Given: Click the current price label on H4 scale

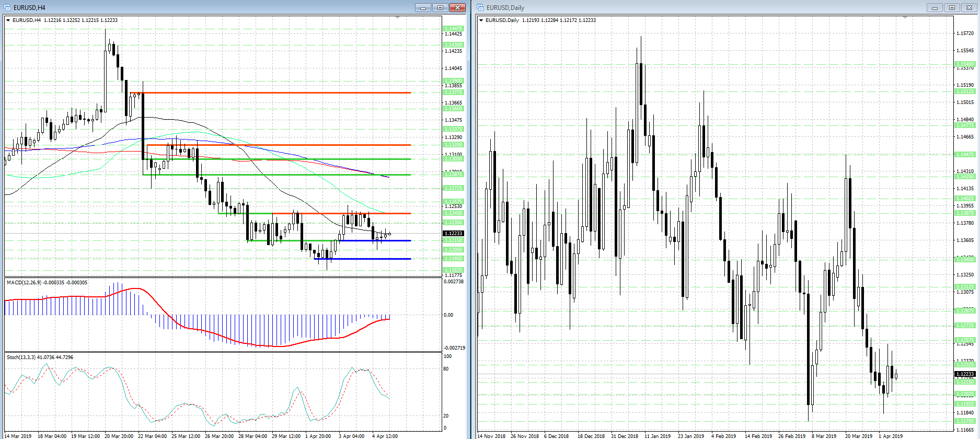Looking at the screenshot, I should click(x=453, y=234).
